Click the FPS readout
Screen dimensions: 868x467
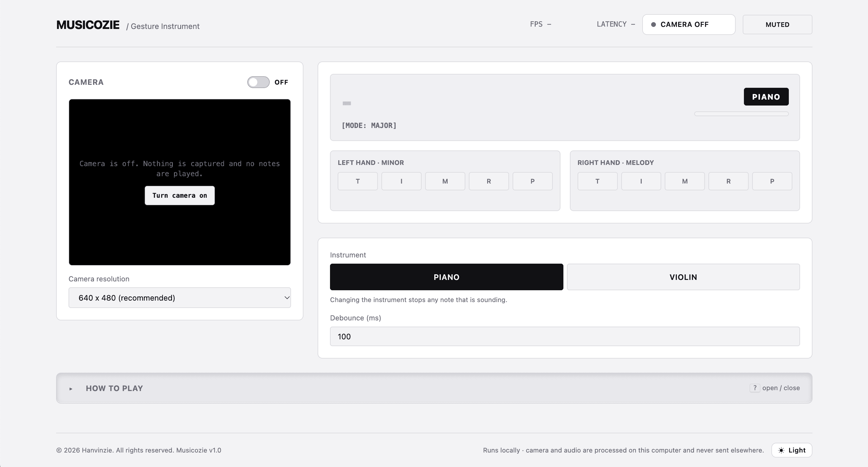click(x=540, y=24)
